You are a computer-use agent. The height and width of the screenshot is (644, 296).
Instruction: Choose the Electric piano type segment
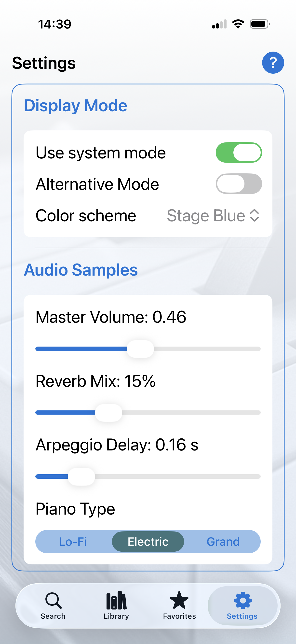click(148, 542)
